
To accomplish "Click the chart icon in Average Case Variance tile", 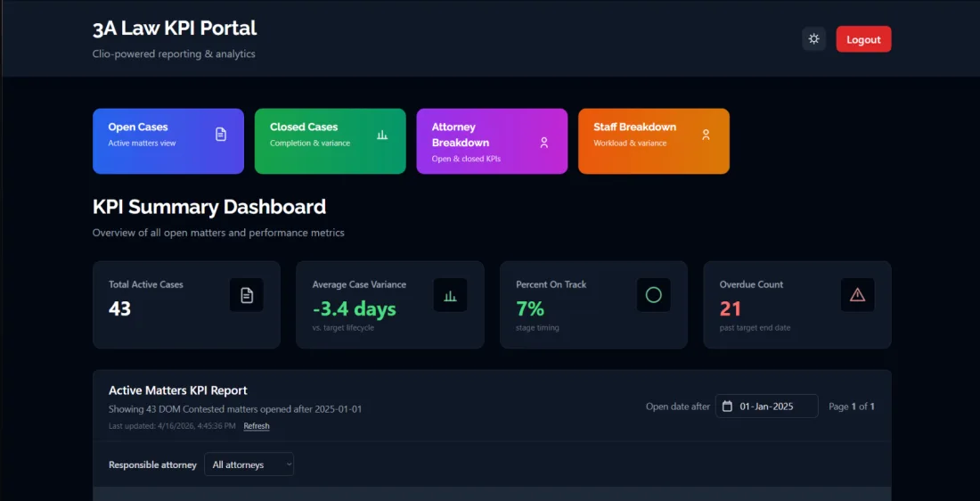I will point(450,295).
